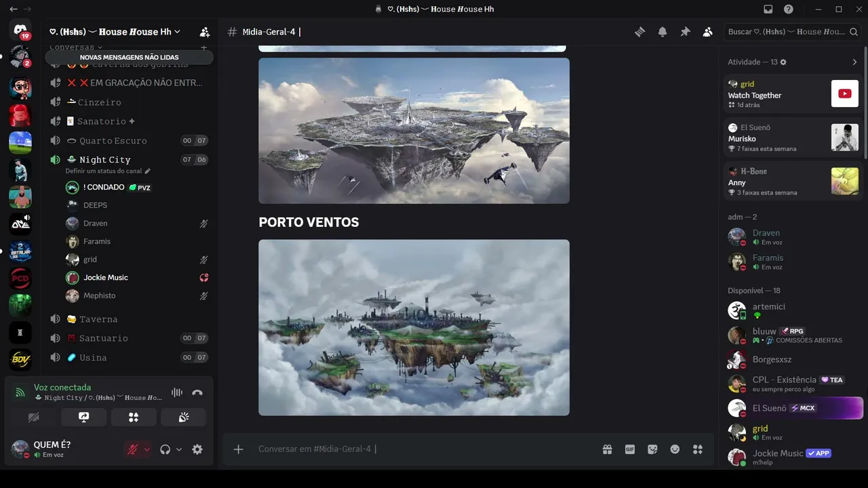The image size is (868, 488).
Task: Click Definir um status do canal
Action: pos(108,171)
